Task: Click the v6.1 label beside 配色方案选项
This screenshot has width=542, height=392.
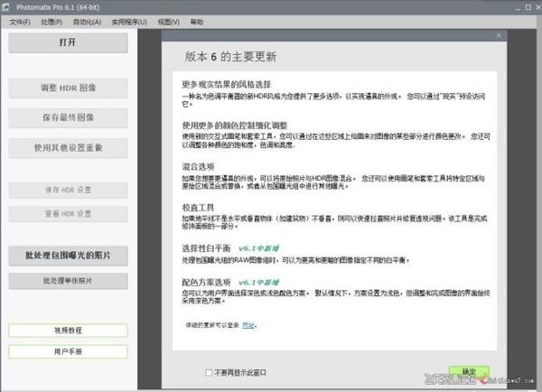Action: (259, 283)
